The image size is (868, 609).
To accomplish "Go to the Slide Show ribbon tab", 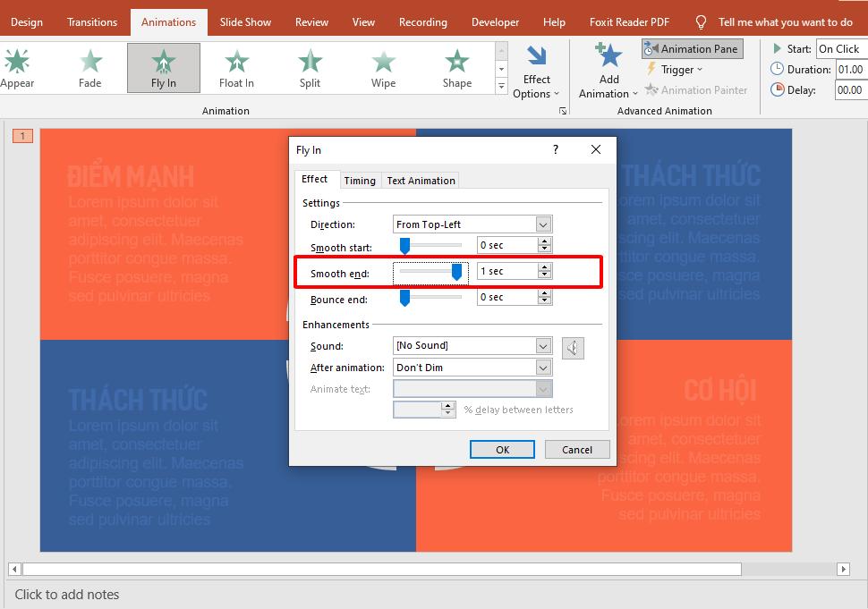I will 245,21.
